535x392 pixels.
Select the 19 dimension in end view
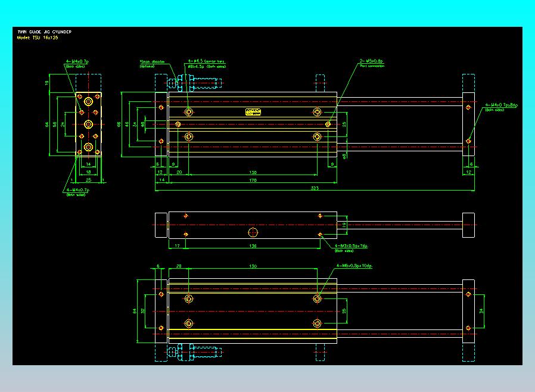pos(46,83)
